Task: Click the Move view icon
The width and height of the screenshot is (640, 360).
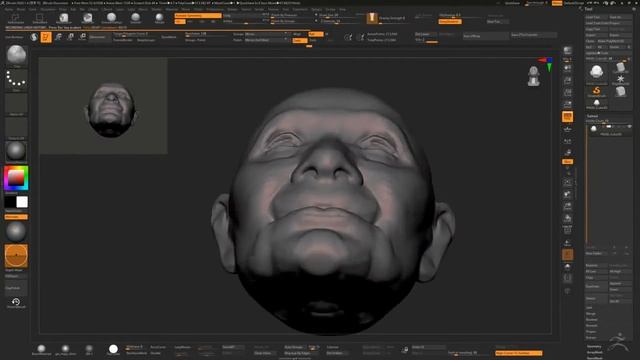Action: (567, 195)
